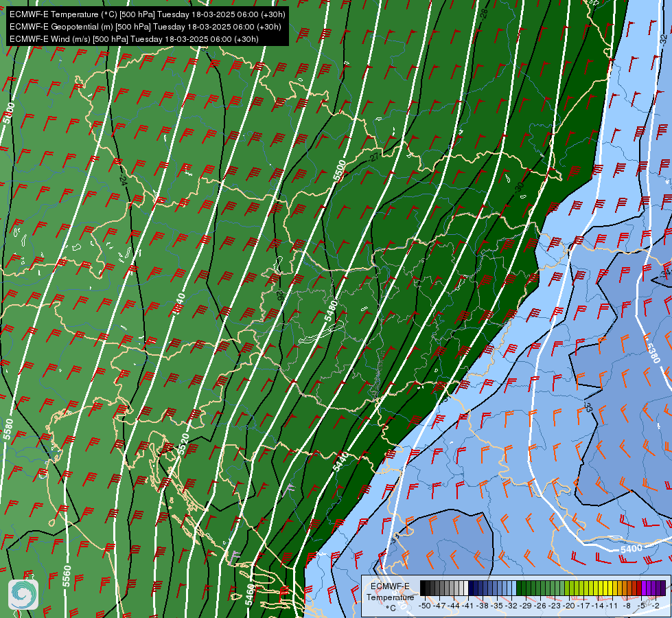
Task: Click the 5500 geopotential contour label
Action: tap(339, 170)
